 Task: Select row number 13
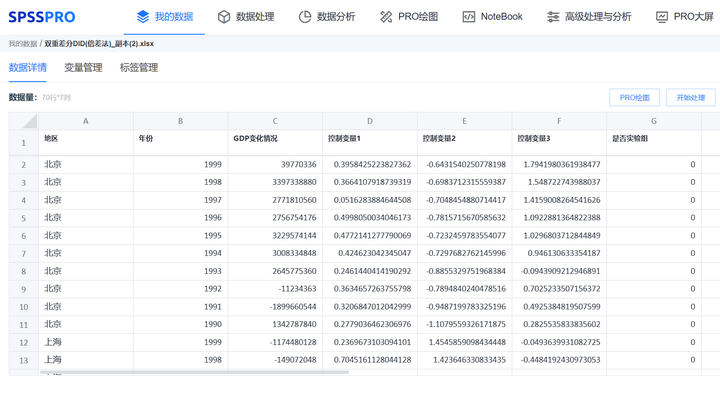[23, 360]
